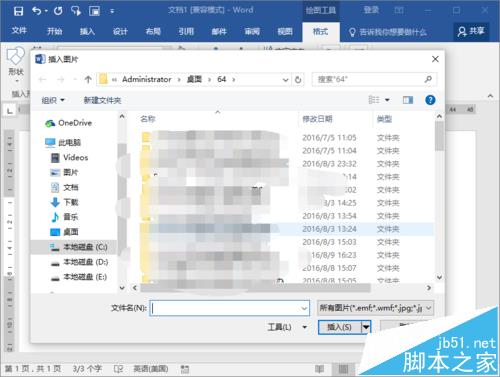
Task: Open the 工具(L) dropdown
Action: pyautogui.click(x=287, y=327)
